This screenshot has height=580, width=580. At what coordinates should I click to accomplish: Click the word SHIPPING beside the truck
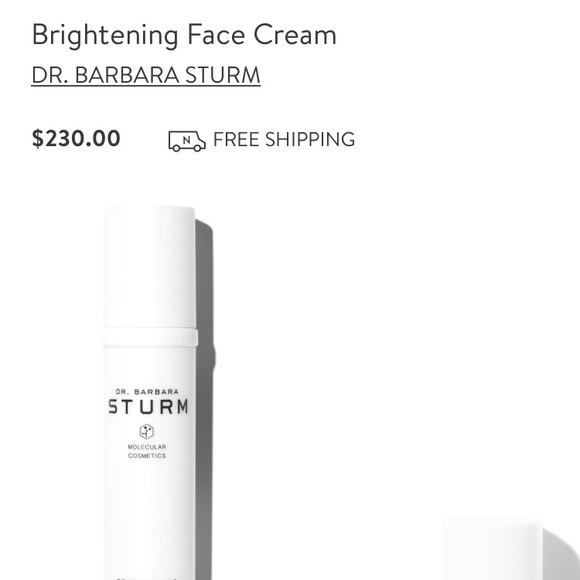(310, 139)
